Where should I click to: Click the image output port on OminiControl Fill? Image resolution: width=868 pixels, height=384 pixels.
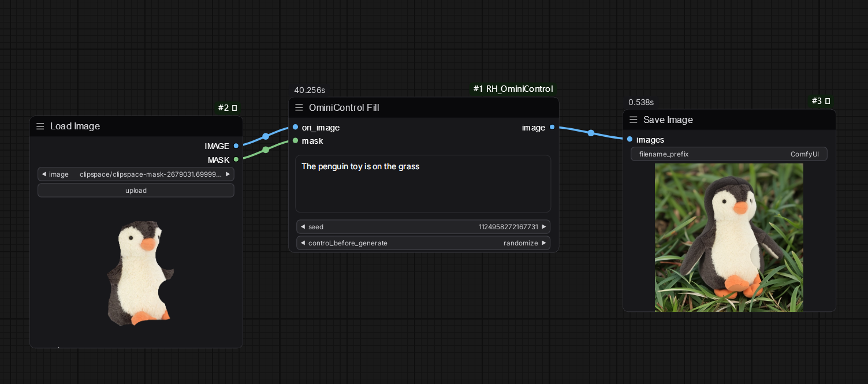tap(552, 128)
